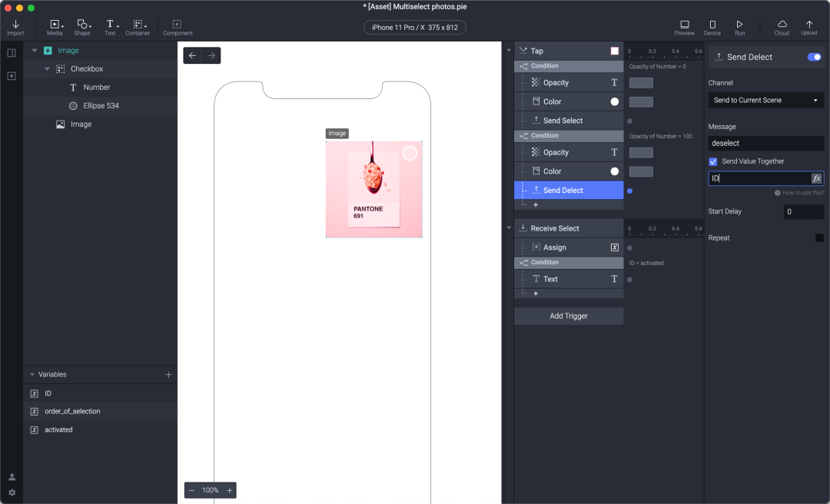Image resolution: width=830 pixels, height=504 pixels.
Task: Select the Condition row under Receive Select
Action: 569,263
